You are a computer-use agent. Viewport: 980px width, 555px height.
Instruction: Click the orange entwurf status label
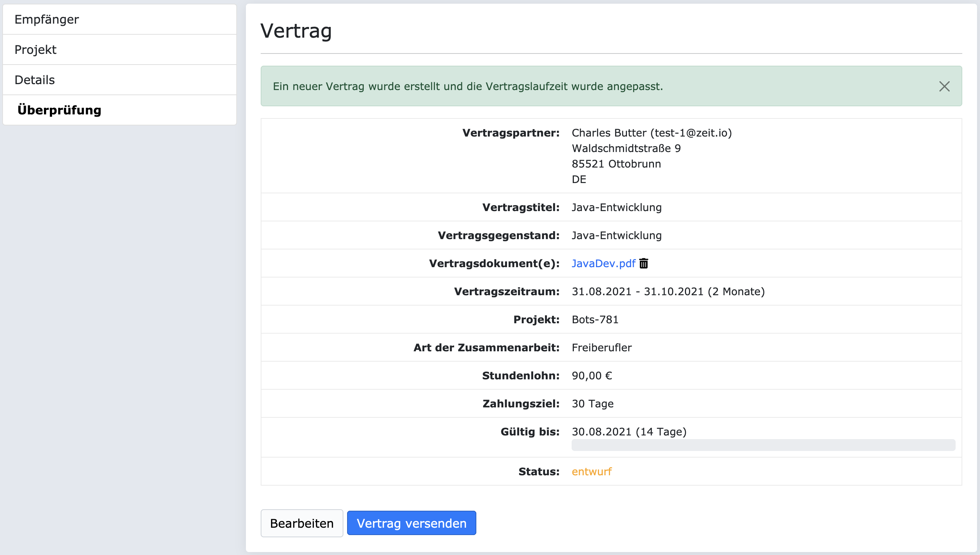[592, 471]
